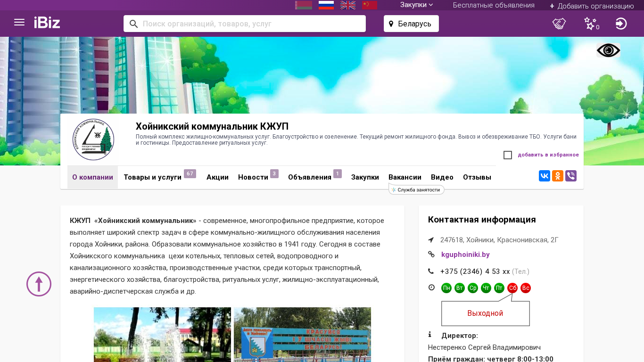Open favorites stars icon
Image resolution: width=644 pixels, height=362 pixels.
coord(591,24)
